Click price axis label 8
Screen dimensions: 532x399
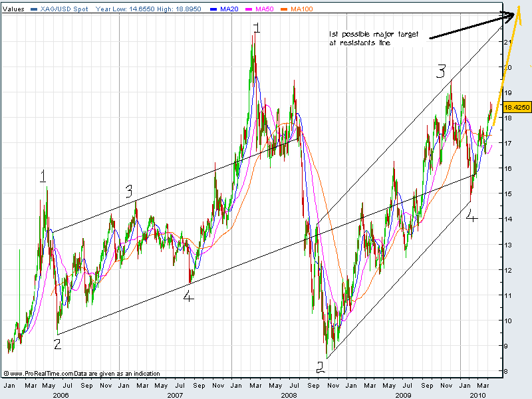[x=506, y=372]
